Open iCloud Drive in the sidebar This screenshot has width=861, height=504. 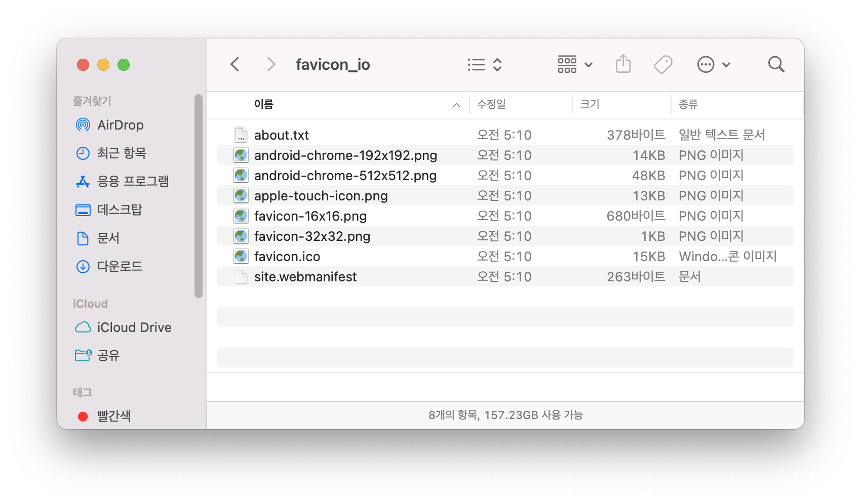click(x=134, y=327)
